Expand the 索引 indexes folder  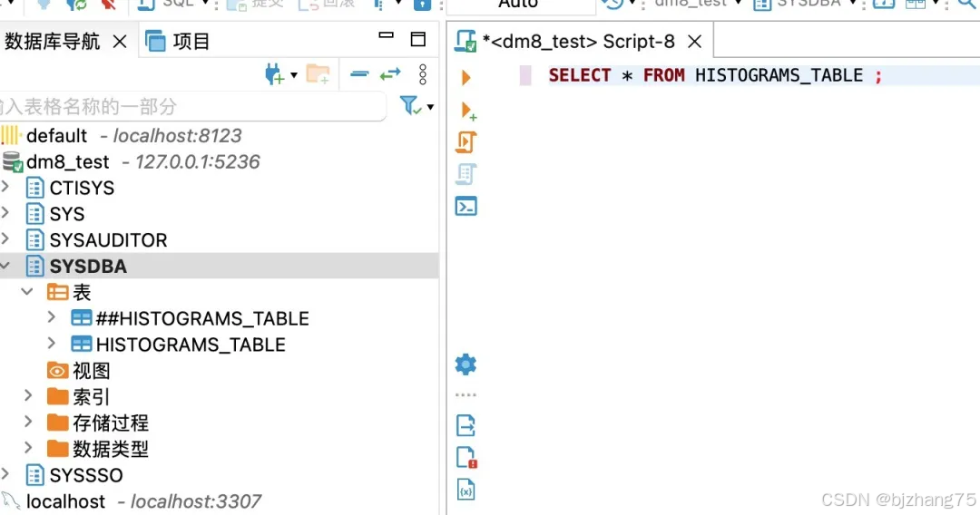pos(27,395)
